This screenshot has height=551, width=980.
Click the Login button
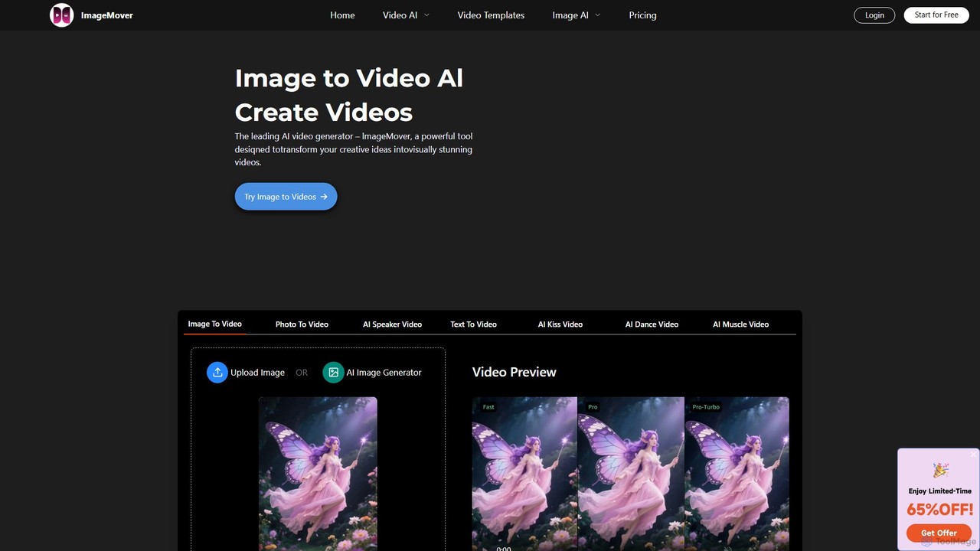[x=874, y=15]
